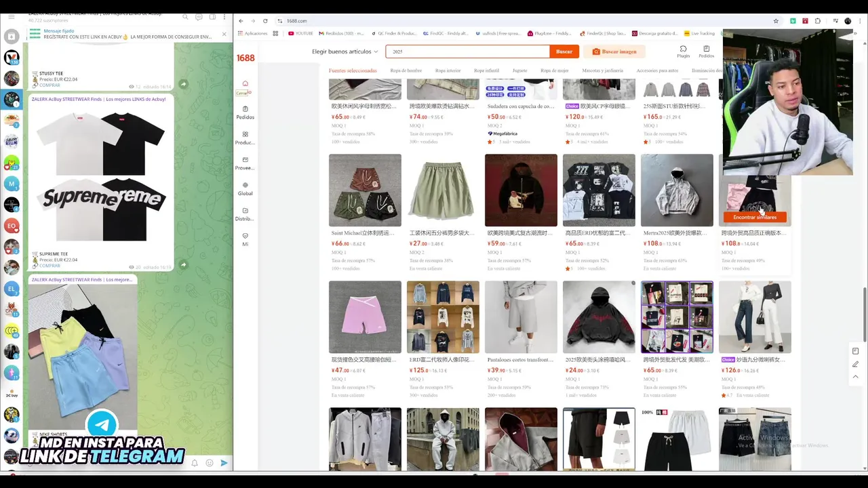The image size is (868, 488).
Task: Open the Pedidos icon in 1688 header
Action: [x=706, y=52]
